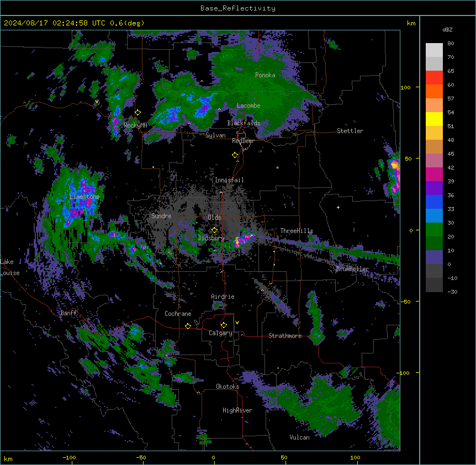Viewport: 476px width, 465px height.
Task: Select the RedDeer label
Action: [x=243, y=141]
